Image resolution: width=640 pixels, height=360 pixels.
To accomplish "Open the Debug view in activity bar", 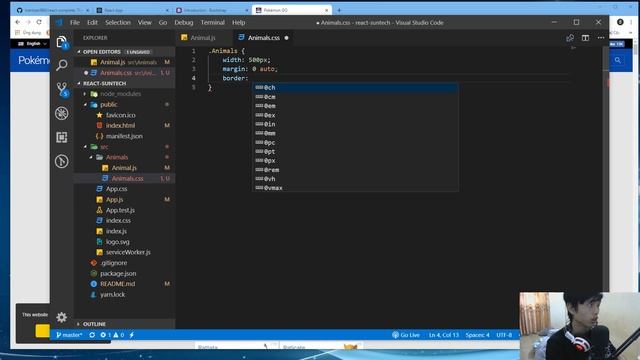I will coord(62,113).
